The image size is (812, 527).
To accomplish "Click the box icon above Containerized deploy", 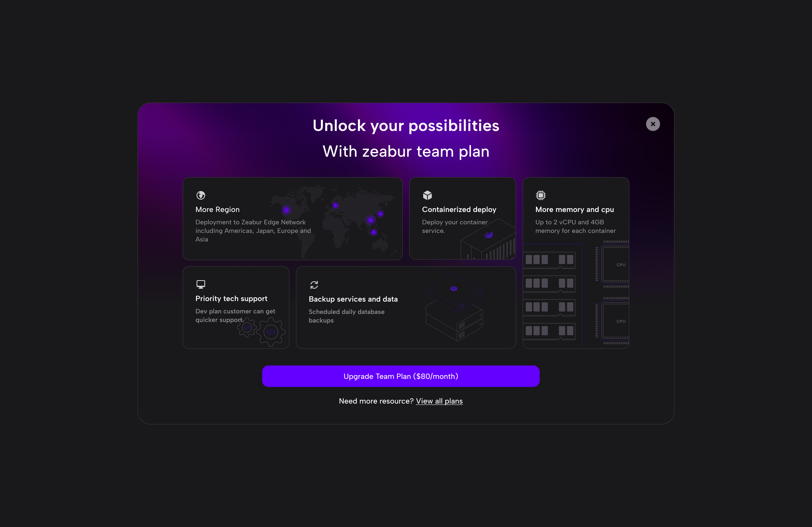I will pyautogui.click(x=427, y=195).
